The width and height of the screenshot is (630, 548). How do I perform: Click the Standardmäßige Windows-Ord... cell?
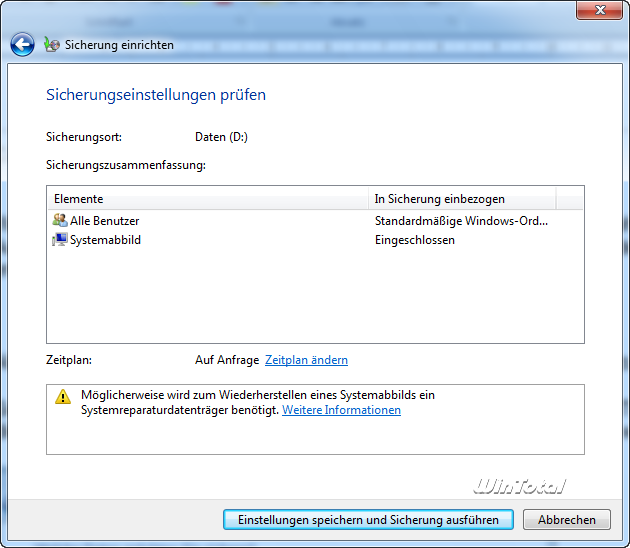click(x=461, y=221)
